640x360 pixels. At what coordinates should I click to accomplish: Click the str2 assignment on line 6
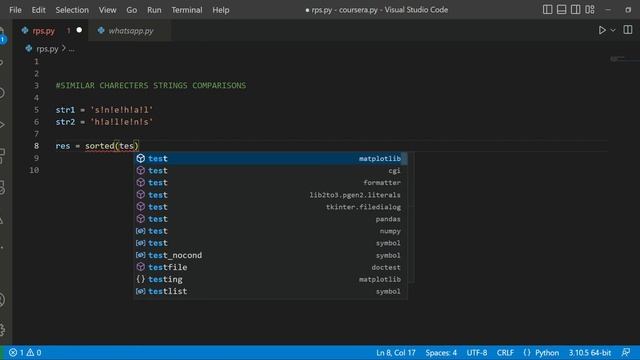(x=104, y=122)
